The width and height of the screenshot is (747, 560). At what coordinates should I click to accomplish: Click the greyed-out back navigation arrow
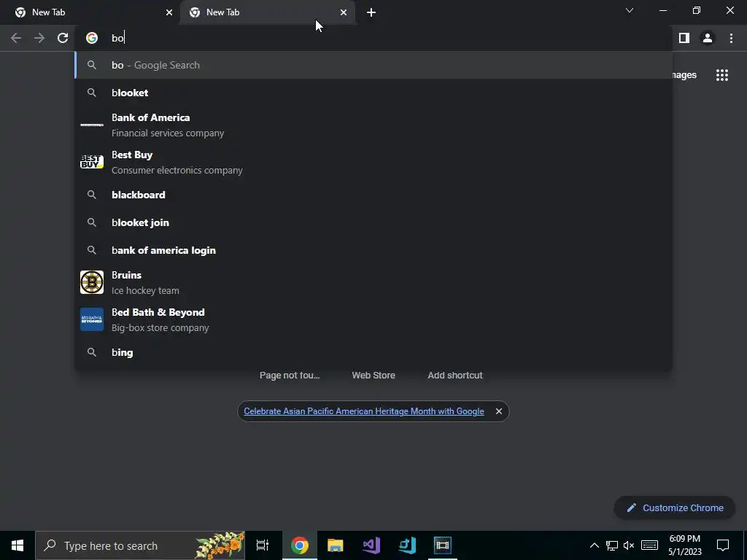16,38
